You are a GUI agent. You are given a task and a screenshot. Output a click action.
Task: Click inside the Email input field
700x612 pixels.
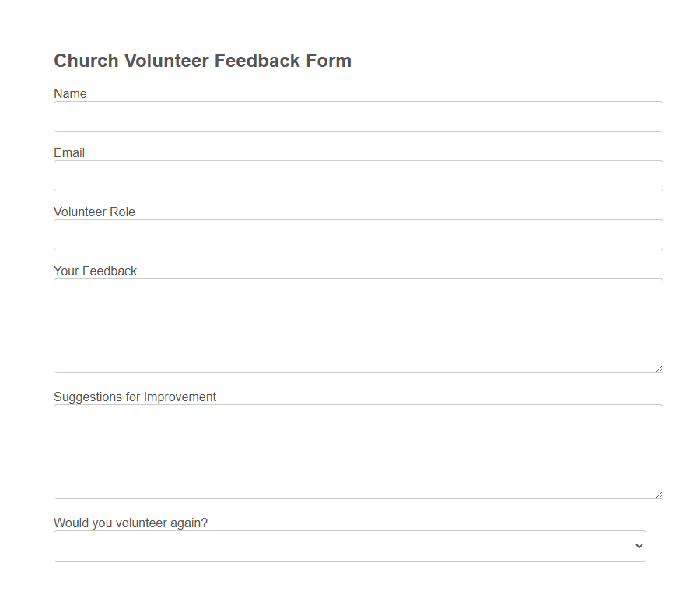click(358, 175)
